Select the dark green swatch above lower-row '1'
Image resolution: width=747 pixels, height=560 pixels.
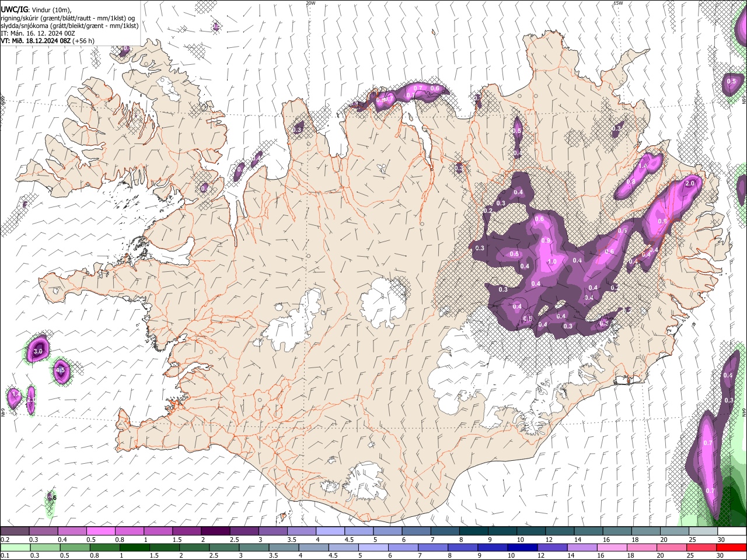[x=134, y=547]
